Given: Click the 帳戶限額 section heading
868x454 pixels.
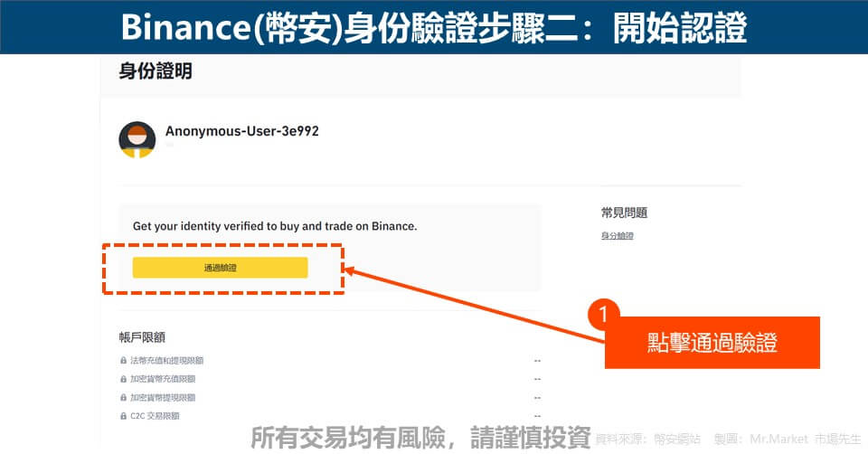Looking at the screenshot, I should pyautogui.click(x=142, y=337).
